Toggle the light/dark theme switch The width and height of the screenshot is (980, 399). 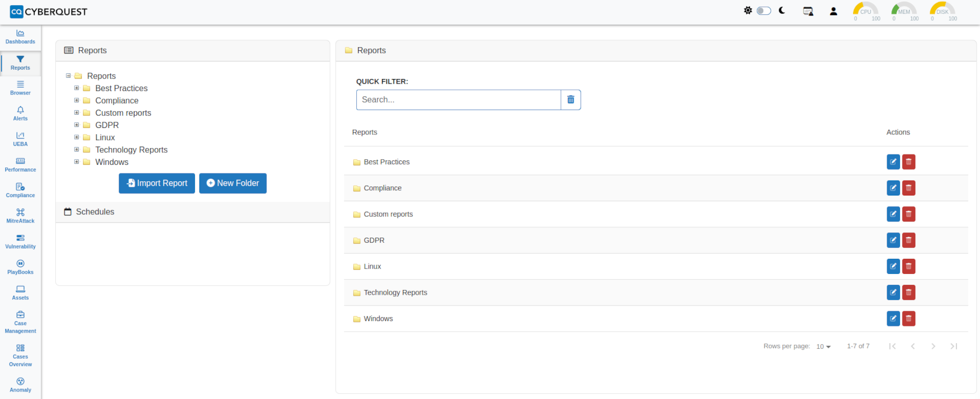click(x=763, y=11)
